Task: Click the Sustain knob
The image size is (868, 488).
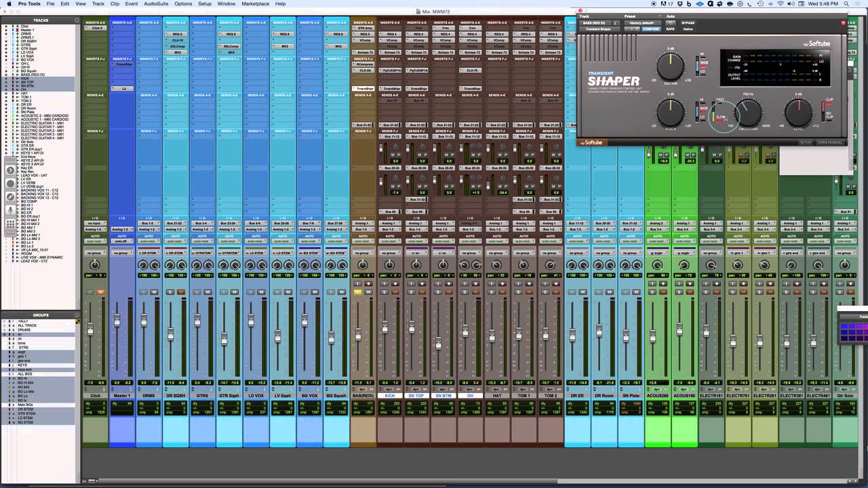Action: point(670,66)
